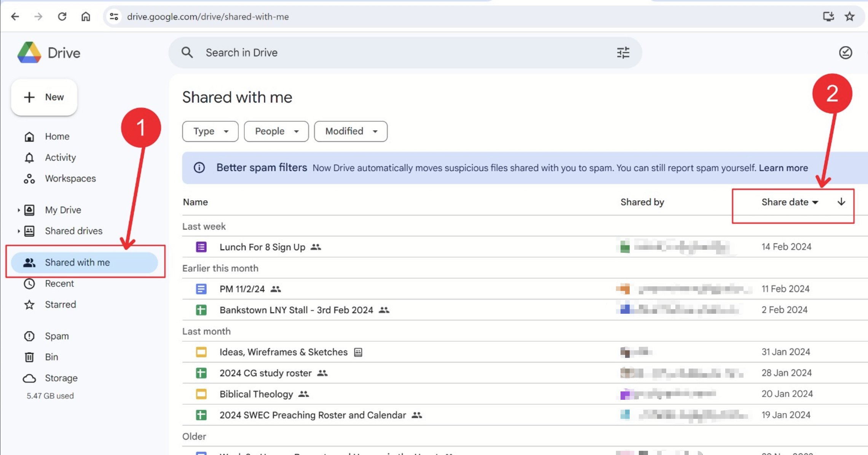Viewport: 868px width, 455px height.
Task: Click the browser home icon
Action: click(86, 16)
